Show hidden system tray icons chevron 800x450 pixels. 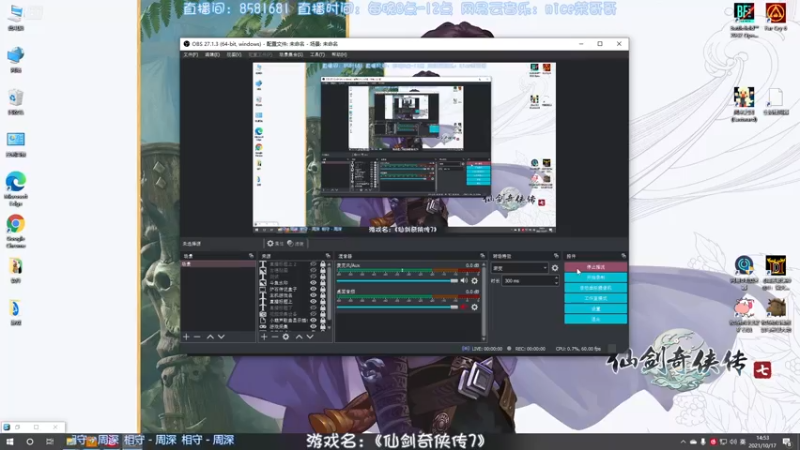683,442
